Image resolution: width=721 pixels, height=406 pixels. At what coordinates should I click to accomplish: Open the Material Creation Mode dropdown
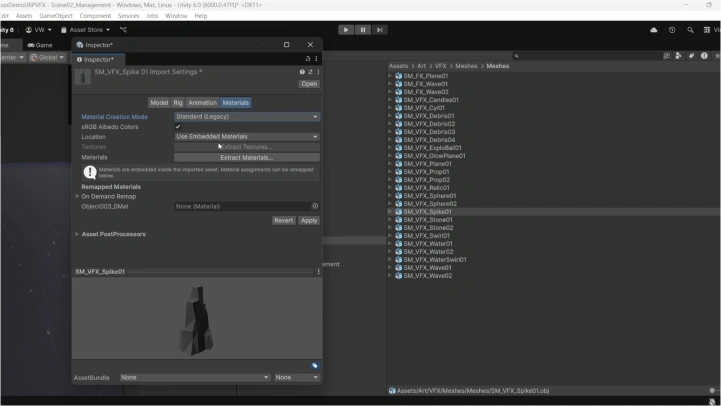click(x=247, y=117)
